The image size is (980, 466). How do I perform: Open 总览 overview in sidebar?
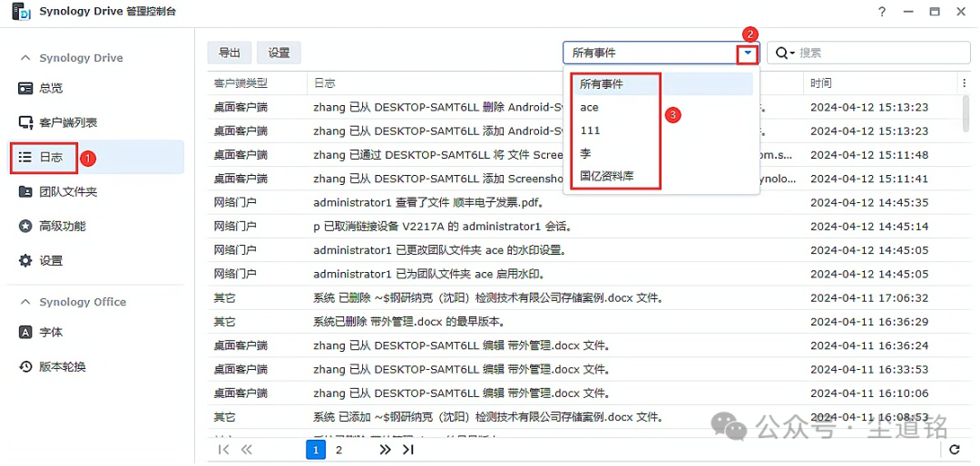(51, 88)
